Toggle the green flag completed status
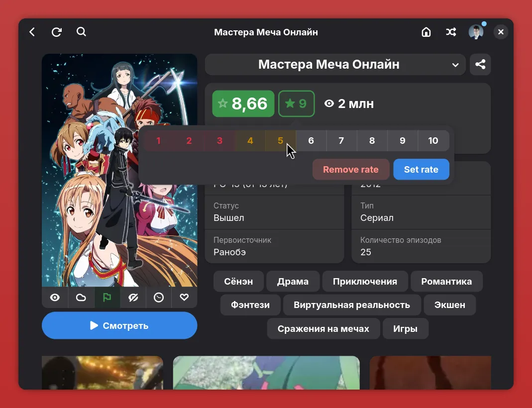This screenshot has height=408, width=532. tap(106, 298)
